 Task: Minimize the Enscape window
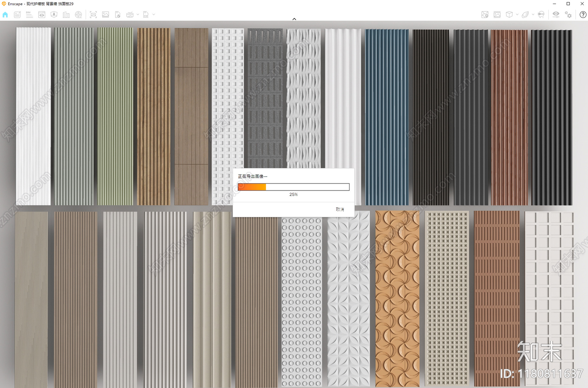coord(554,4)
